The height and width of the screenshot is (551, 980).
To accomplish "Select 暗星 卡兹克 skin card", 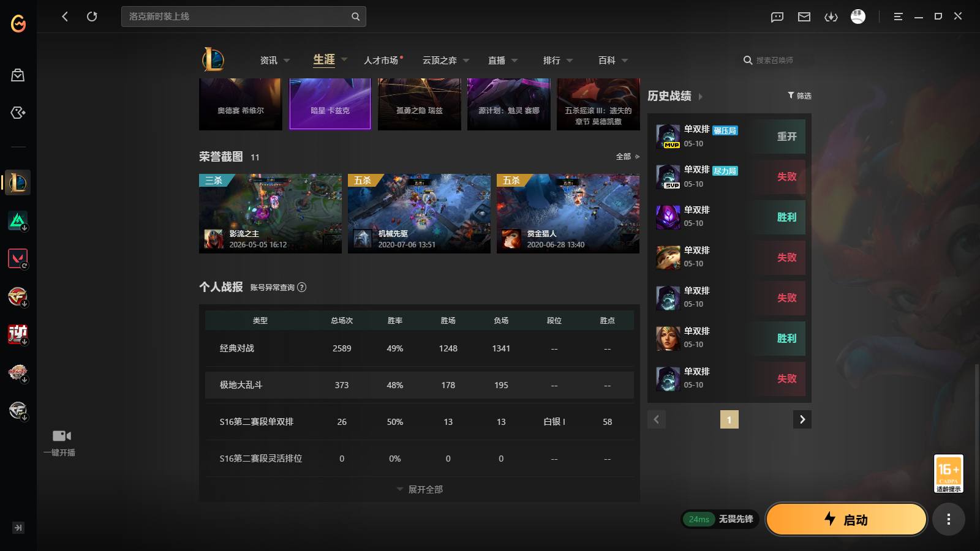I will tap(330, 103).
